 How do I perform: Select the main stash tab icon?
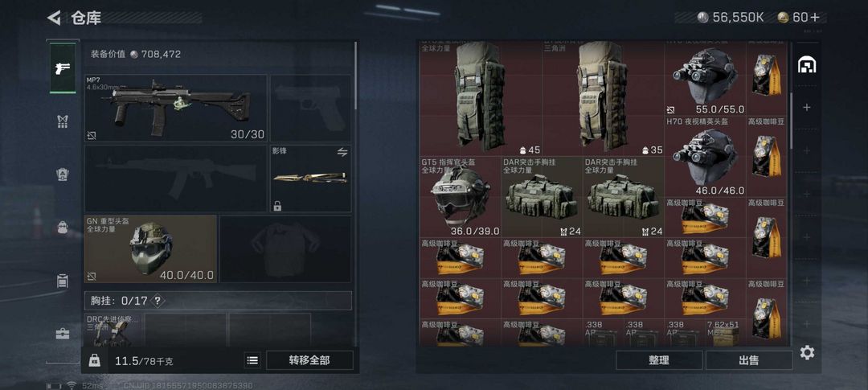coord(807,65)
